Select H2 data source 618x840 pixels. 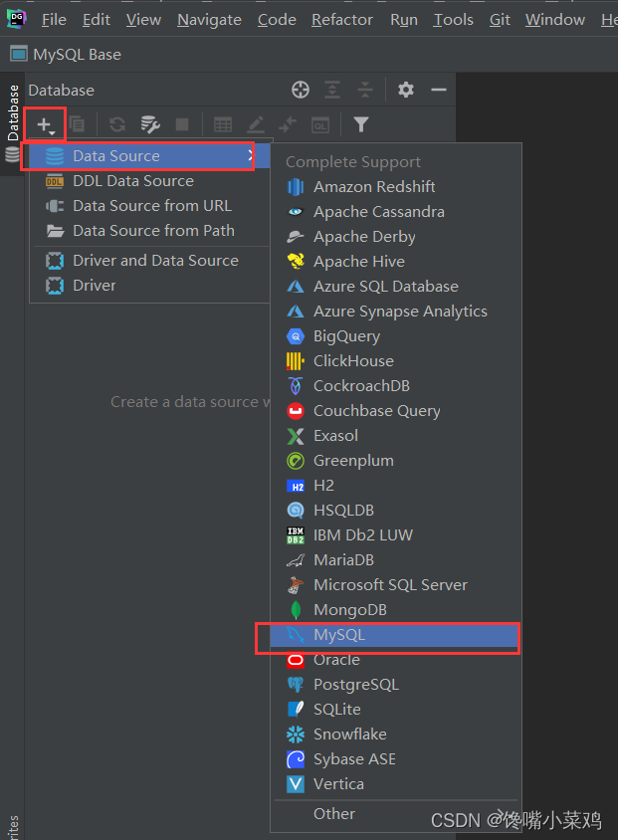(396, 486)
